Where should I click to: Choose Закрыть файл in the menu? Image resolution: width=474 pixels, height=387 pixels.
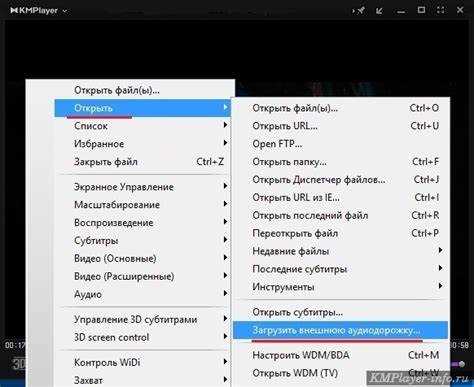pos(143,162)
